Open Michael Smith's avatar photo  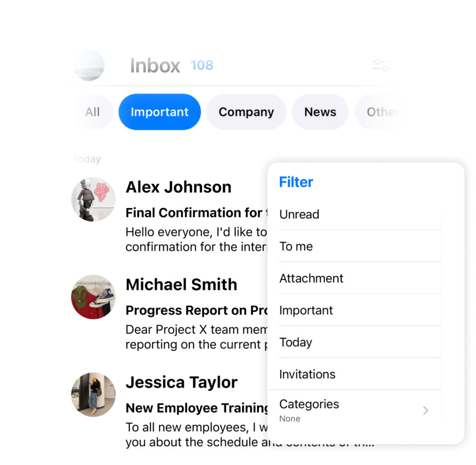coord(93,297)
